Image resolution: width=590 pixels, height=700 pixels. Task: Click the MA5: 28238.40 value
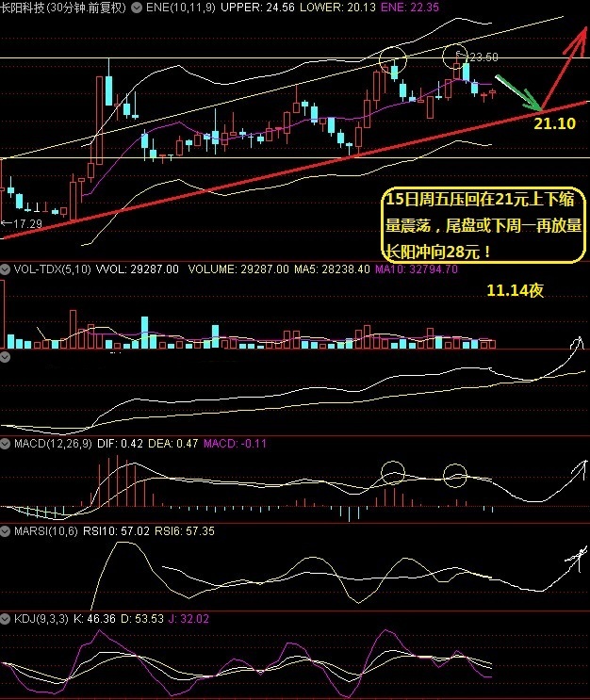pyautogui.click(x=332, y=269)
